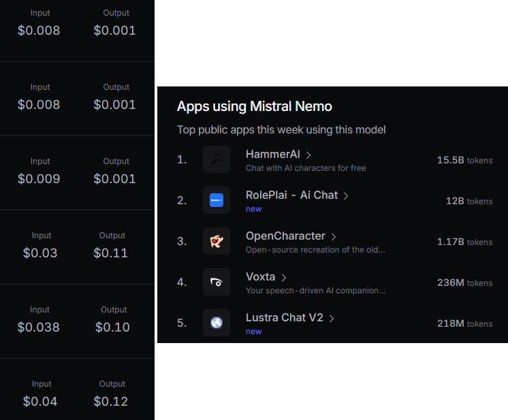This screenshot has height=420, width=508.
Task: Click the 'new' label under RolePlai
Action: (x=254, y=209)
